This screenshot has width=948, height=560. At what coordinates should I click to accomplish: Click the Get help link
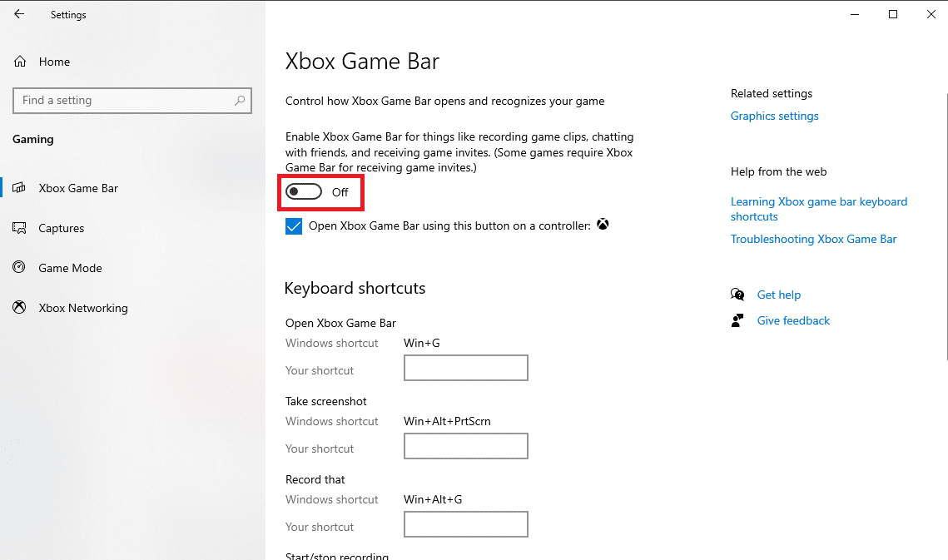tap(779, 295)
